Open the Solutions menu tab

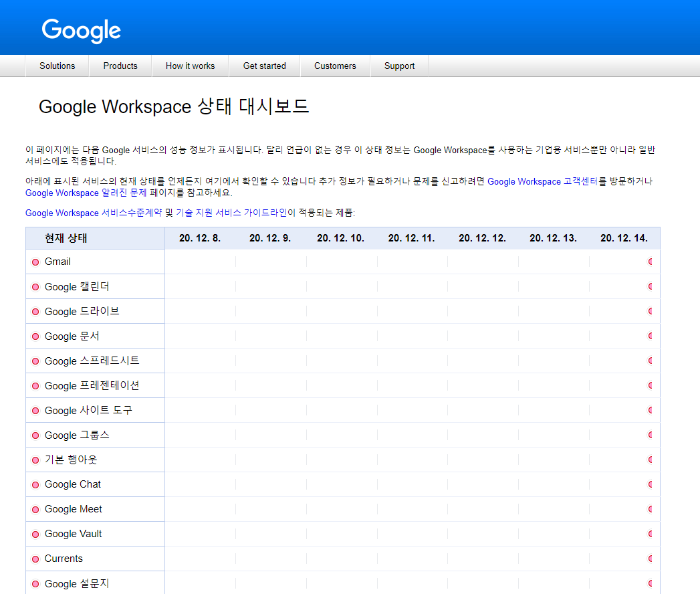pyautogui.click(x=57, y=66)
